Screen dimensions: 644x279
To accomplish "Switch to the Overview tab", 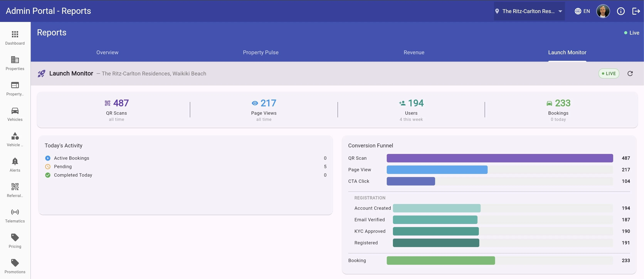I will point(108,52).
